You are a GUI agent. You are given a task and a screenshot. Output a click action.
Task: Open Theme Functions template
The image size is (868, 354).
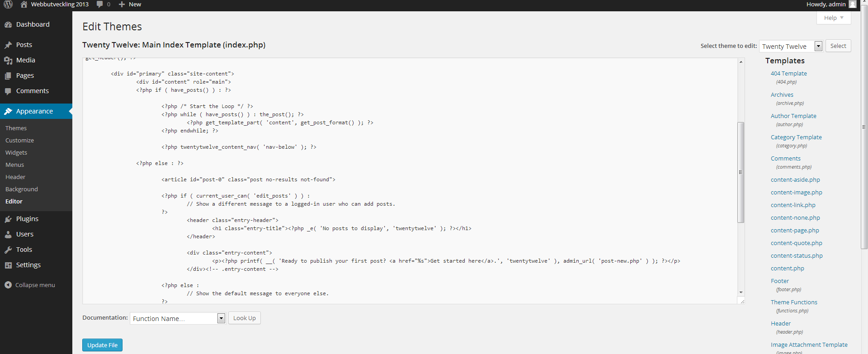click(x=794, y=302)
